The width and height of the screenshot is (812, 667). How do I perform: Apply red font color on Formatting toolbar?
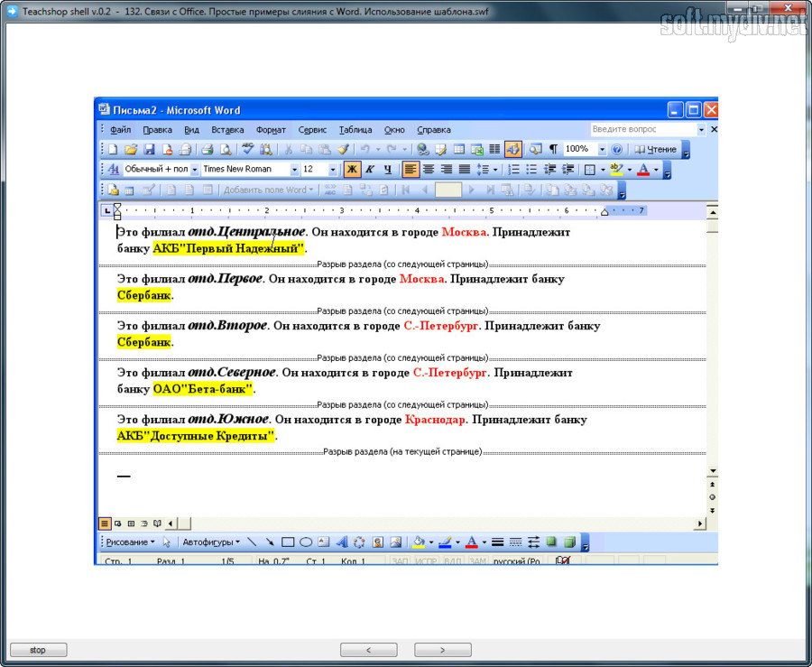coord(643,170)
